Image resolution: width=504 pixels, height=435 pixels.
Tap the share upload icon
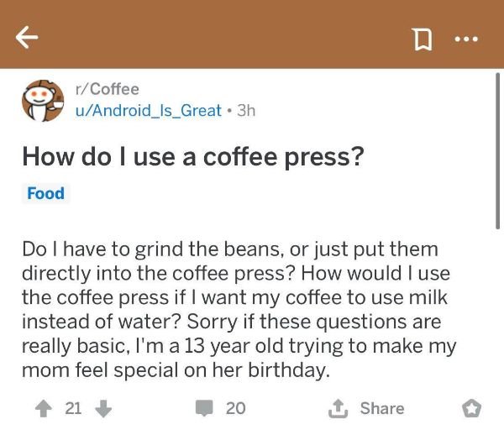[x=338, y=408]
